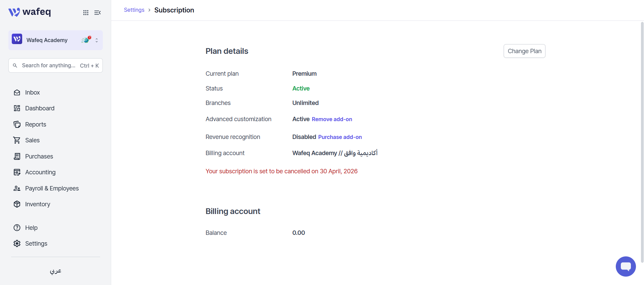Focus the Search for anything field
Viewport: 644px width, 285px height.
pyautogui.click(x=55, y=66)
